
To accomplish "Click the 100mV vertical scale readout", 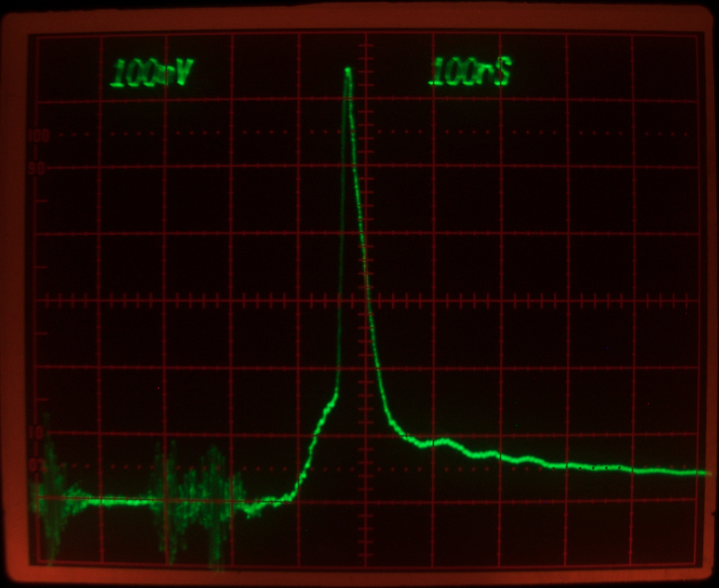I will pos(151,73).
